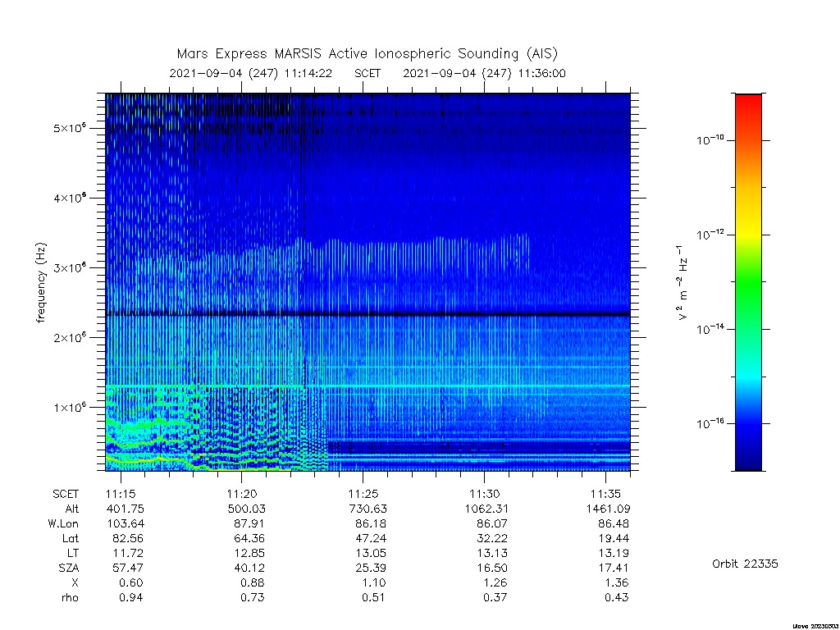This screenshot has height=630, width=840.
Task: Click the time tick label '11:35'
Action: [605, 494]
